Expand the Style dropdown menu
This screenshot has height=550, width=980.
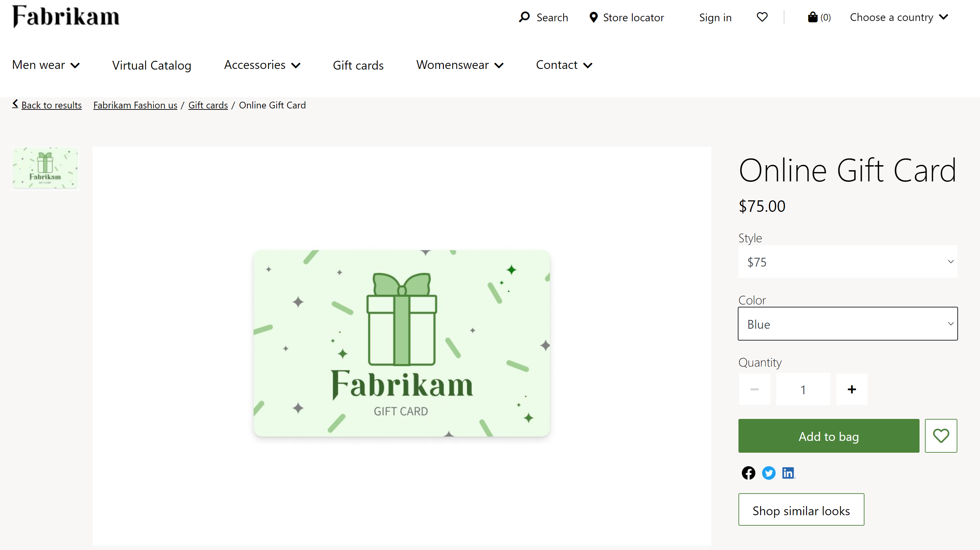[848, 261]
